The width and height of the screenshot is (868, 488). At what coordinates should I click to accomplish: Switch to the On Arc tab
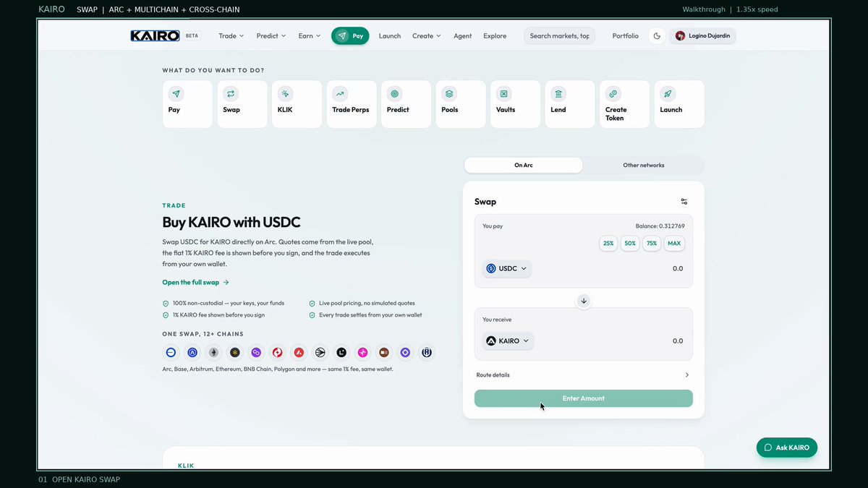524,165
